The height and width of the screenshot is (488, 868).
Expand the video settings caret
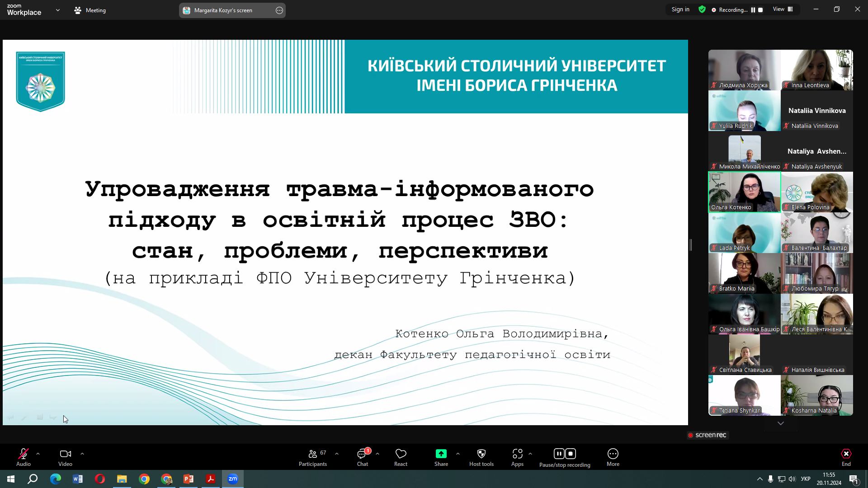pyautogui.click(x=82, y=454)
